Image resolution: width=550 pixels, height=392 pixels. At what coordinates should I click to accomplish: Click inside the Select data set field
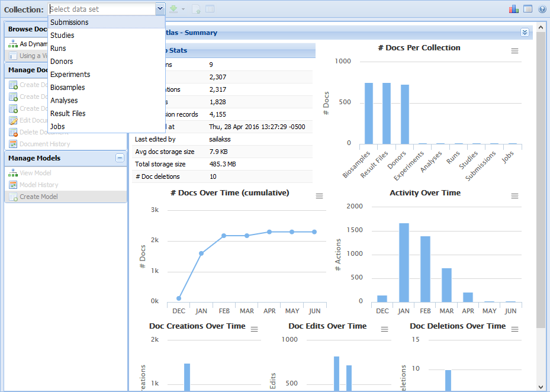(x=101, y=9)
